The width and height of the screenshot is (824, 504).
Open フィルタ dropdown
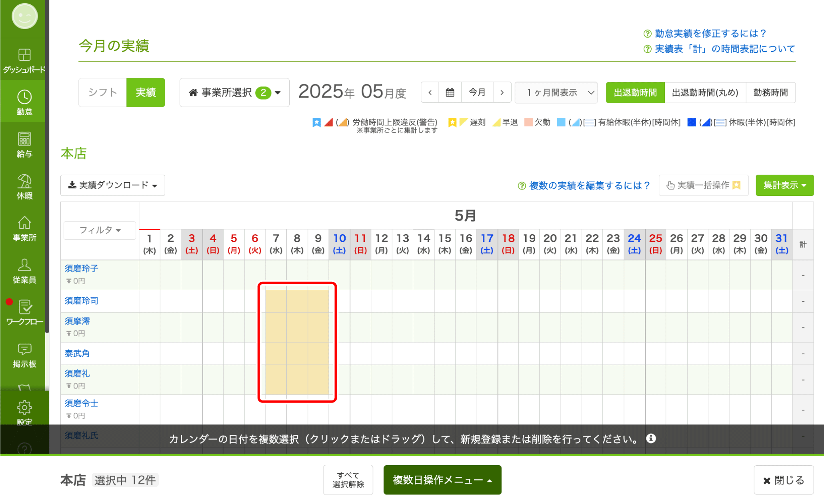tap(100, 230)
